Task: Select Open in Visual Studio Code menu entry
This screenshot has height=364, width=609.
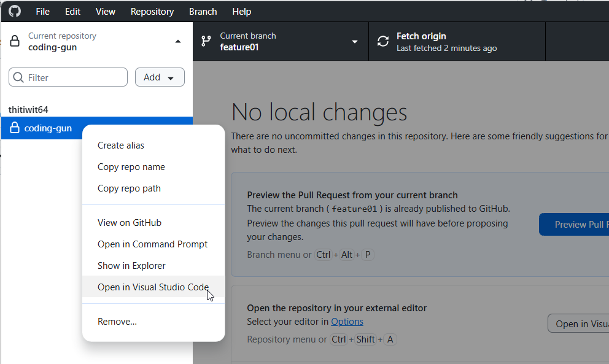Action: pos(153,287)
